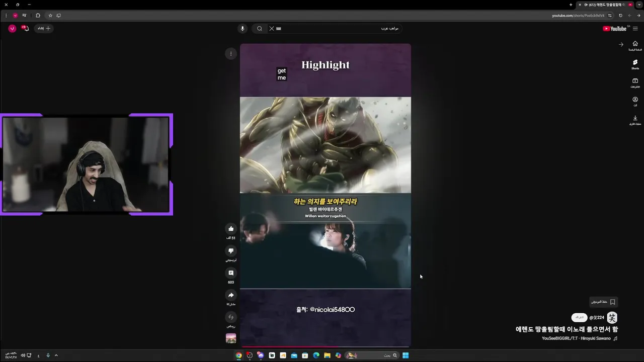Clear the search text with the X

click(272, 29)
